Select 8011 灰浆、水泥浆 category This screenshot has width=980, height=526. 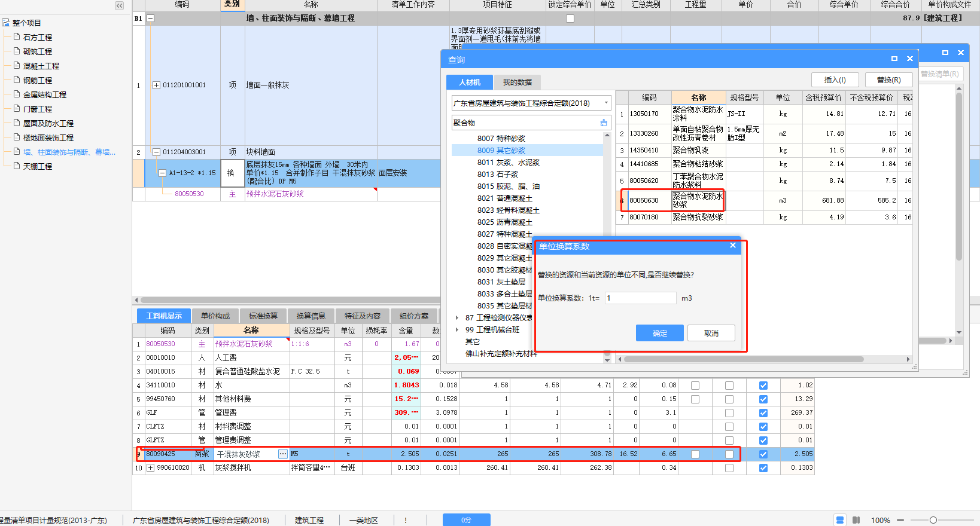coord(509,163)
